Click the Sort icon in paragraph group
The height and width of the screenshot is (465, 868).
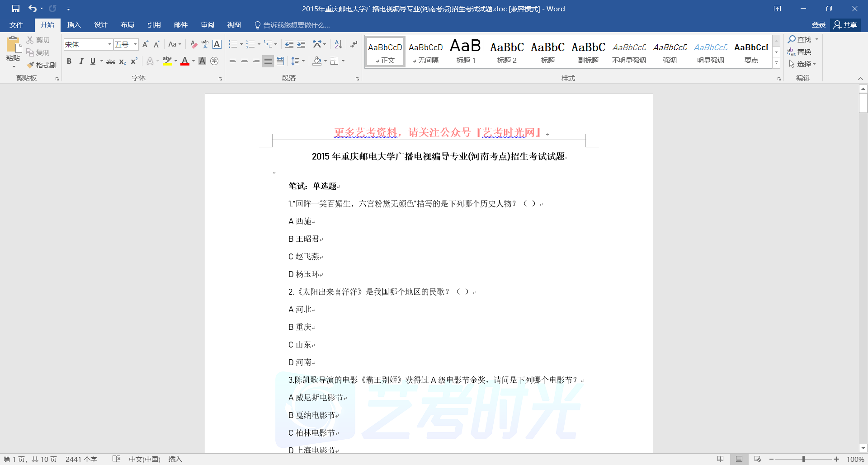point(338,44)
